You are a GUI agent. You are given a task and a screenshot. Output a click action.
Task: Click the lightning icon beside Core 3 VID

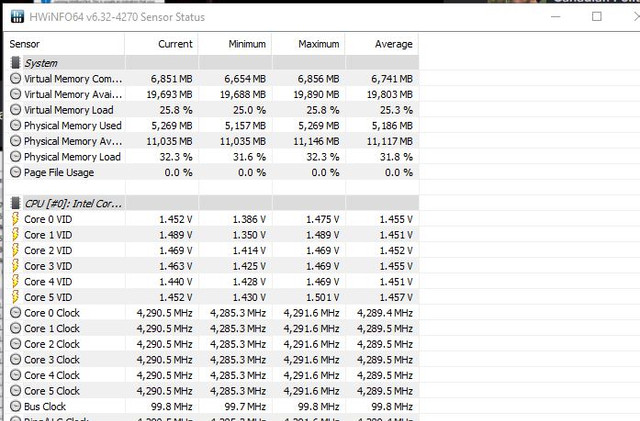(x=16, y=266)
